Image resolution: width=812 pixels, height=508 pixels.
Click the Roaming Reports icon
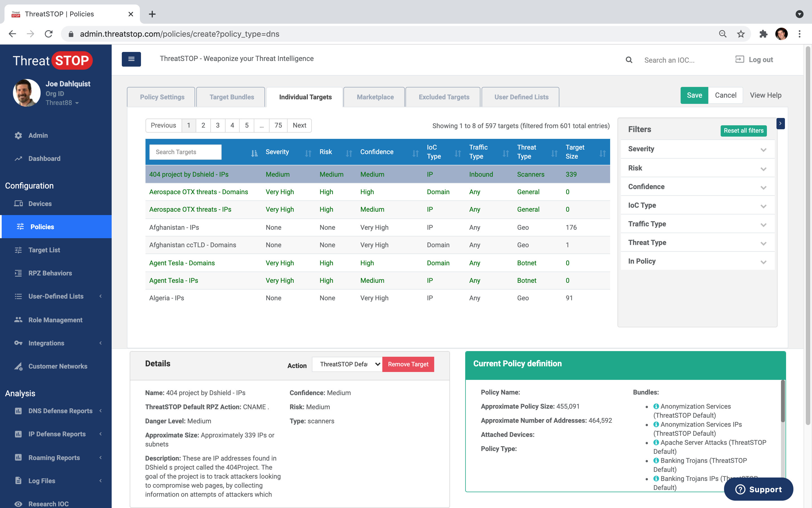coord(18,457)
